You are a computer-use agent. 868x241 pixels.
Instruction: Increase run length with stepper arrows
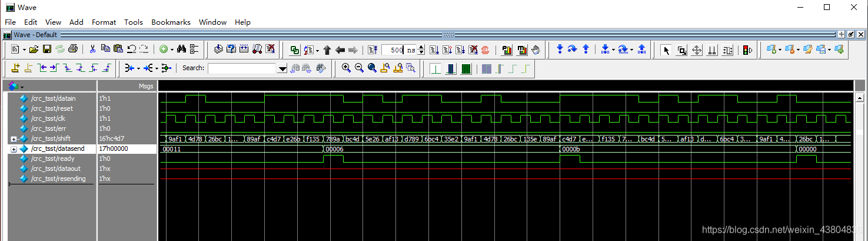pyautogui.click(x=421, y=48)
